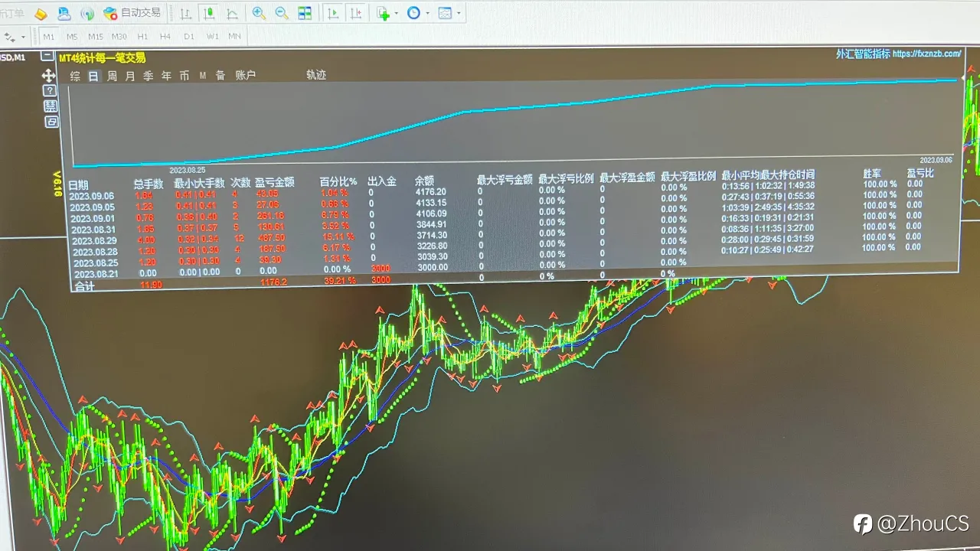Select the line studies drawing tool icon
This screenshot has height=551, width=980.
tap(11, 37)
